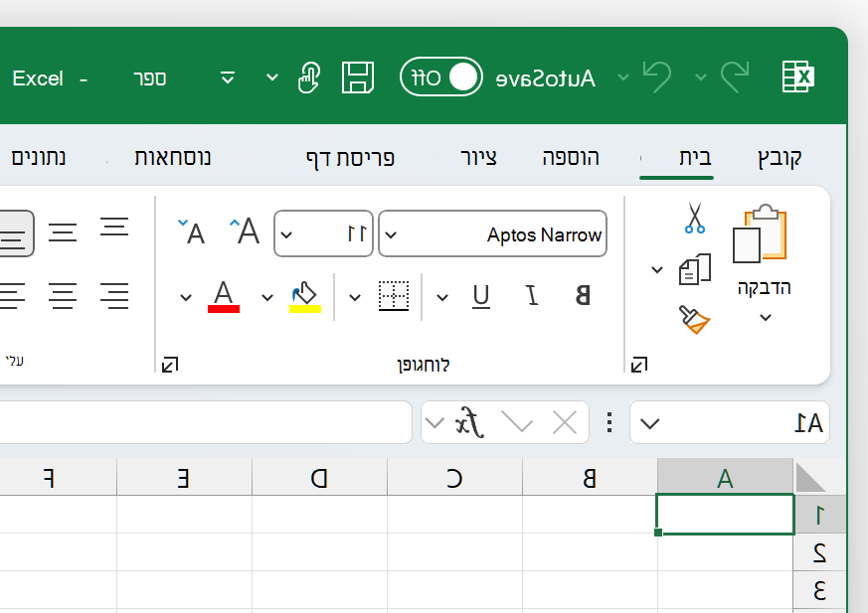
Task: Click the Touch/Mouse mode hand icon
Action: tap(309, 77)
